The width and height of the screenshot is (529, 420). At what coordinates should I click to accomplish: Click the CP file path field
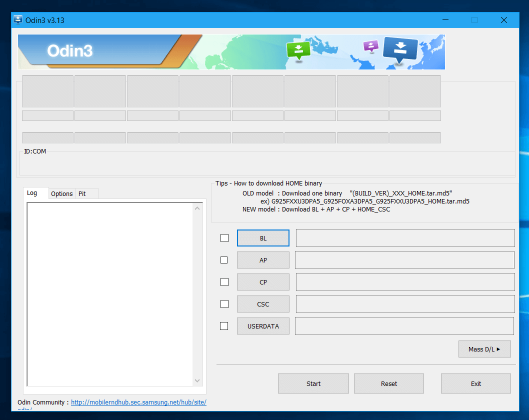[x=405, y=281]
